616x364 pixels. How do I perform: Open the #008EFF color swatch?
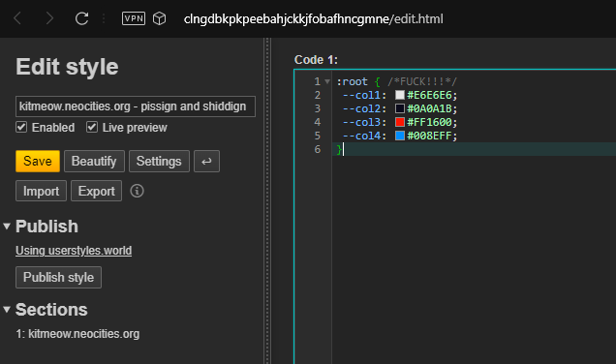400,136
